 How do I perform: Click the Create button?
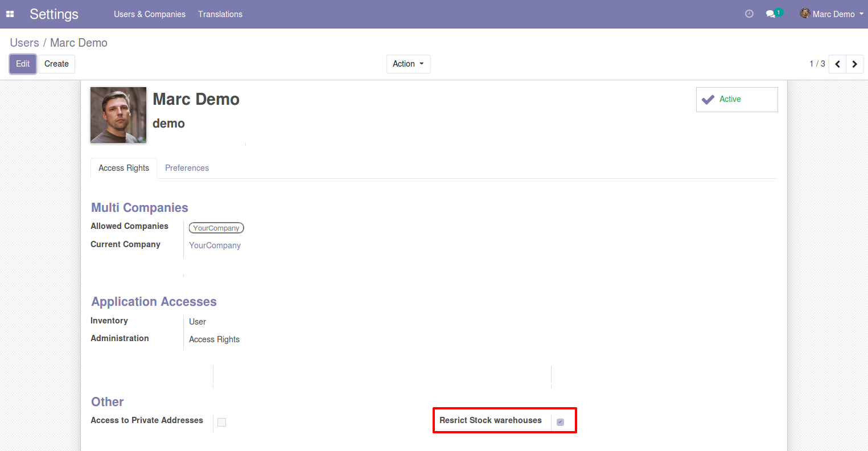(56, 64)
